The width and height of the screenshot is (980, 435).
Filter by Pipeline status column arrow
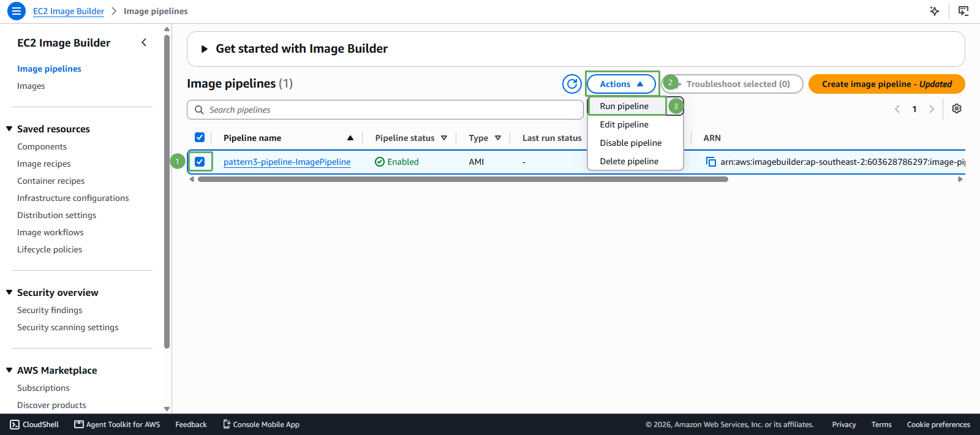[444, 138]
